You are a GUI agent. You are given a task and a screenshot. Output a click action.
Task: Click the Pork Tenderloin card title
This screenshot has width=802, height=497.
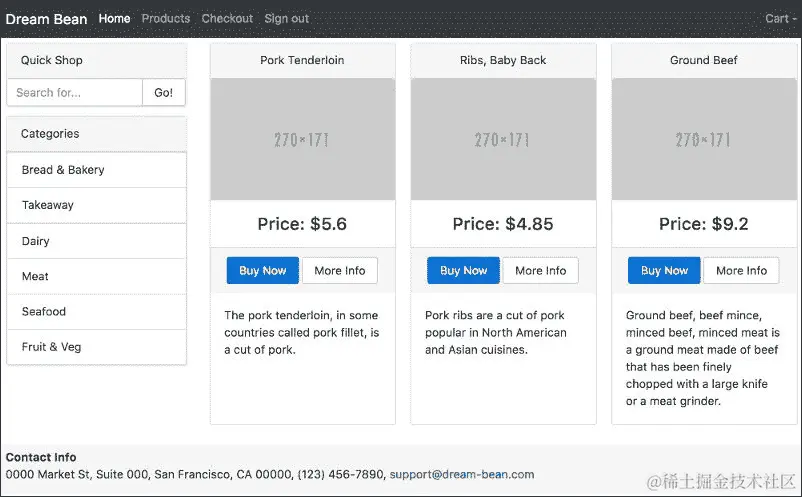point(302,60)
